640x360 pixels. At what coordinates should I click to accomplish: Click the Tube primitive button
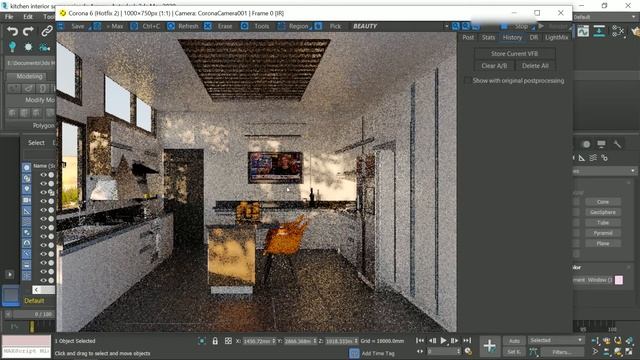click(603, 223)
